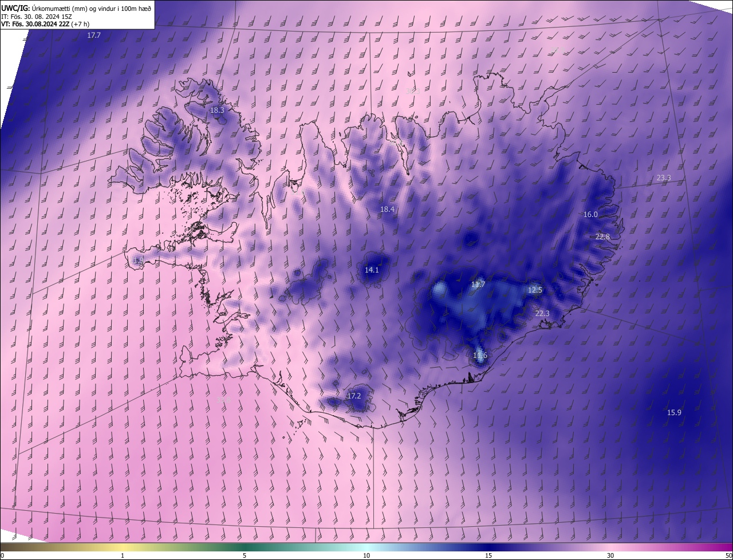Image resolution: width=733 pixels, height=560 pixels.
Task: Click the 'VT: Fös. 30.08.2024 22Z (+7 h)' line
Action: click(45, 24)
